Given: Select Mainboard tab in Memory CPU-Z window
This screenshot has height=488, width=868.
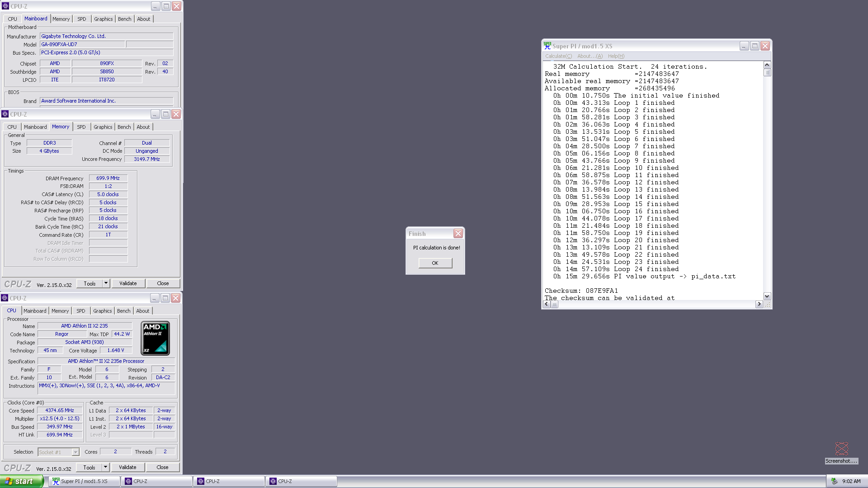Looking at the screenshot, I should [35, 127].
